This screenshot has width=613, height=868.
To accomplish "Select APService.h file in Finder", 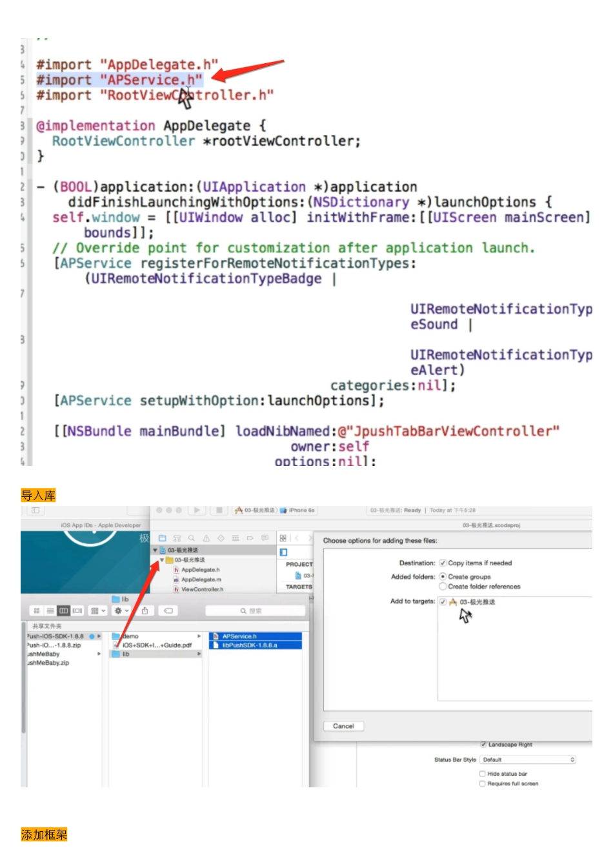I will (239, 636).
